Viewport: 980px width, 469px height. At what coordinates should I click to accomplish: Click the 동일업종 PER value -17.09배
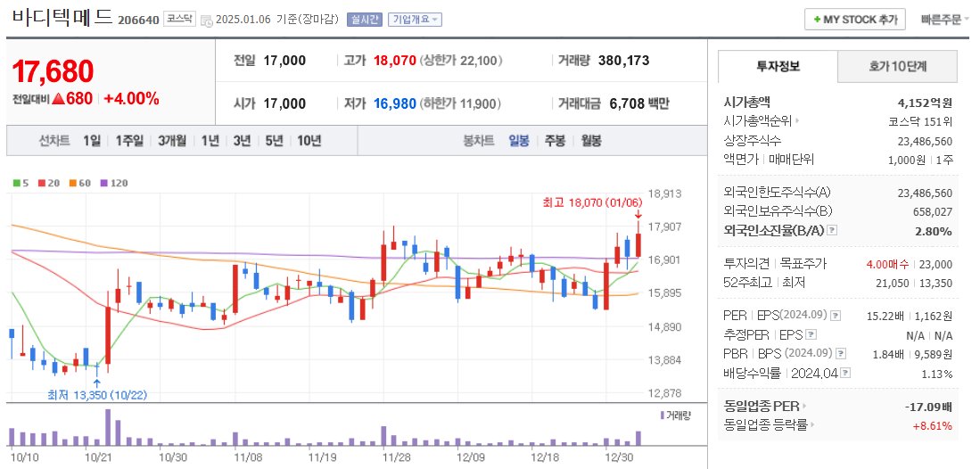coord(929,407)
